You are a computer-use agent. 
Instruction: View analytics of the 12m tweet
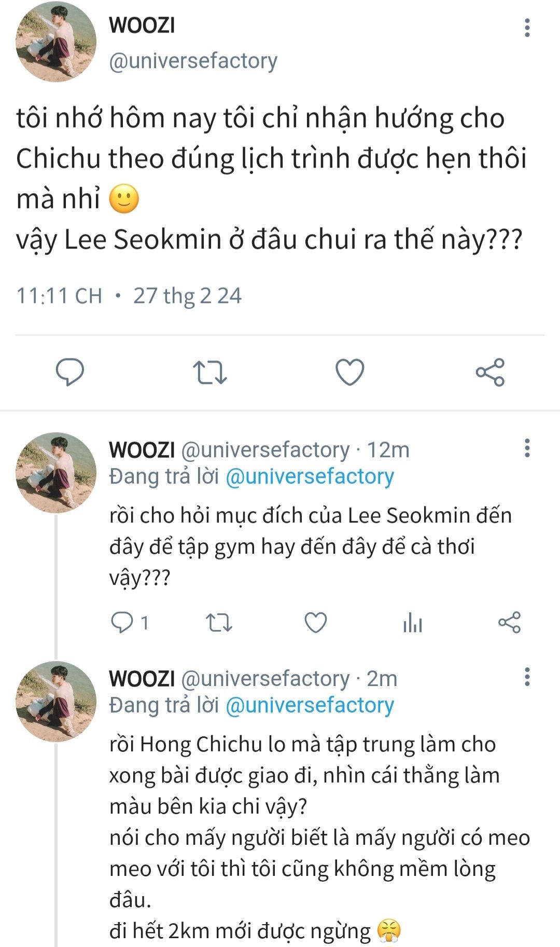pos(412,622)
